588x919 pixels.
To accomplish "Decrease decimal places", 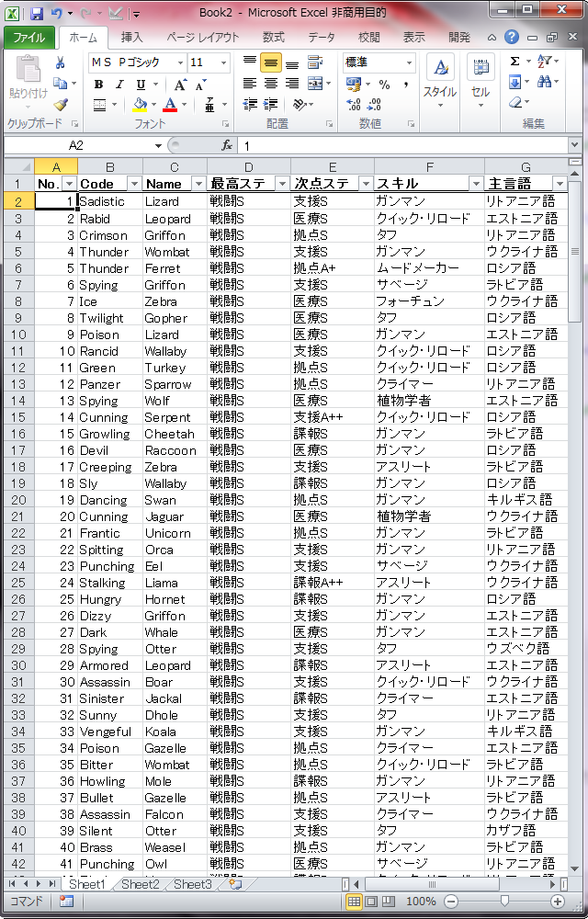I will pos(374,105).
